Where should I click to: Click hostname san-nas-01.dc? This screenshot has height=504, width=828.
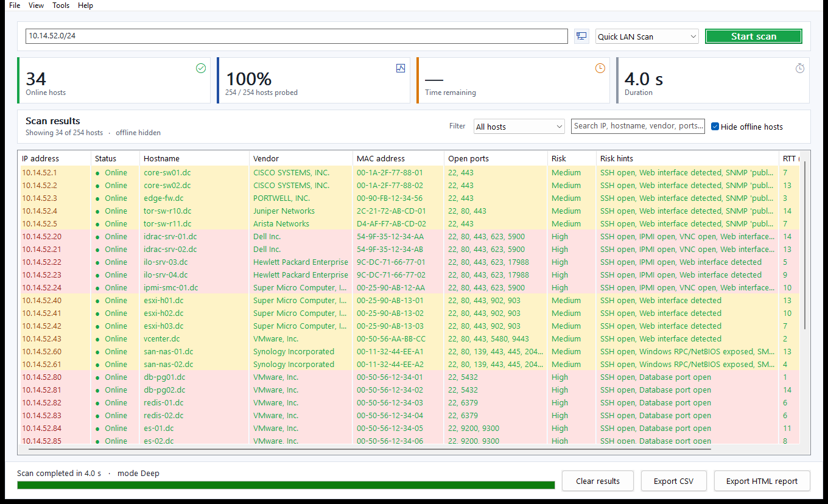point(169,352)
